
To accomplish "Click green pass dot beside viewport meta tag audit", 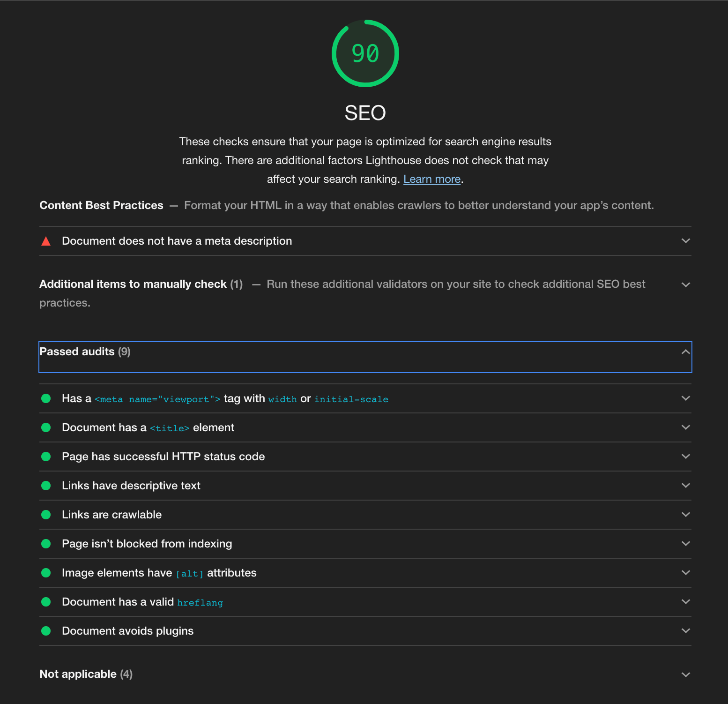I will point(46,398).
